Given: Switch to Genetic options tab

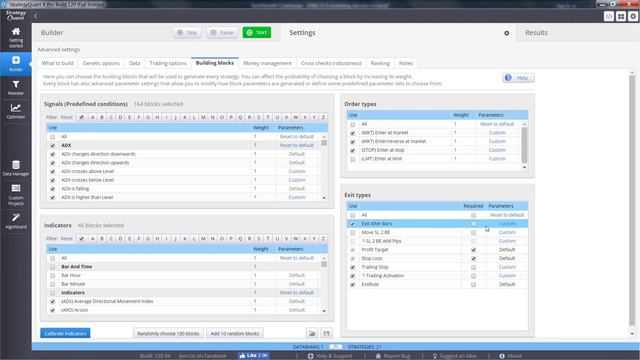Looking at the screenshot, I should point(101,63).
